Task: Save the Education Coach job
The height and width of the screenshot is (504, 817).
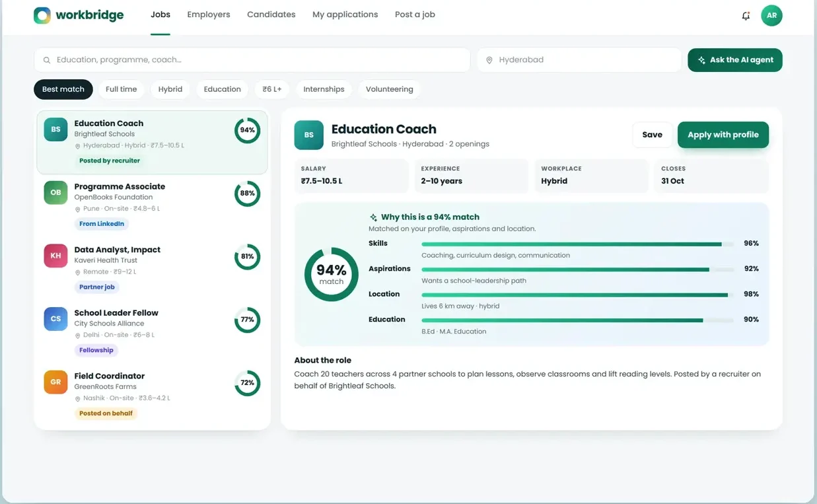Action: point(652,135)
